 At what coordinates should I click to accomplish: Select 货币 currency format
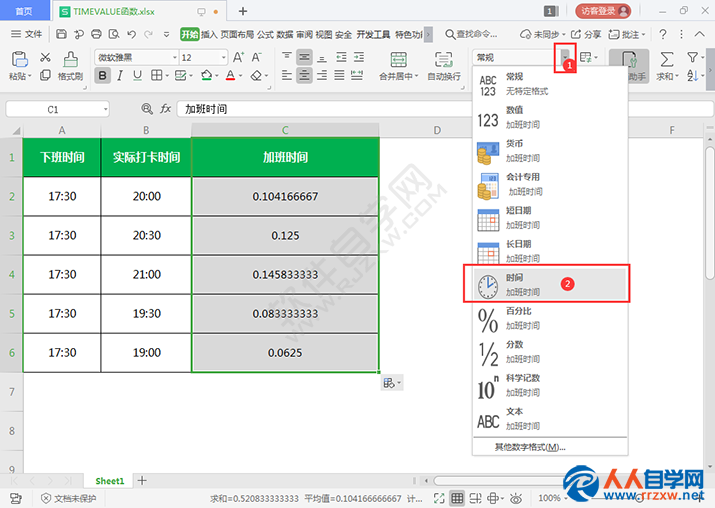click(549, 151)
